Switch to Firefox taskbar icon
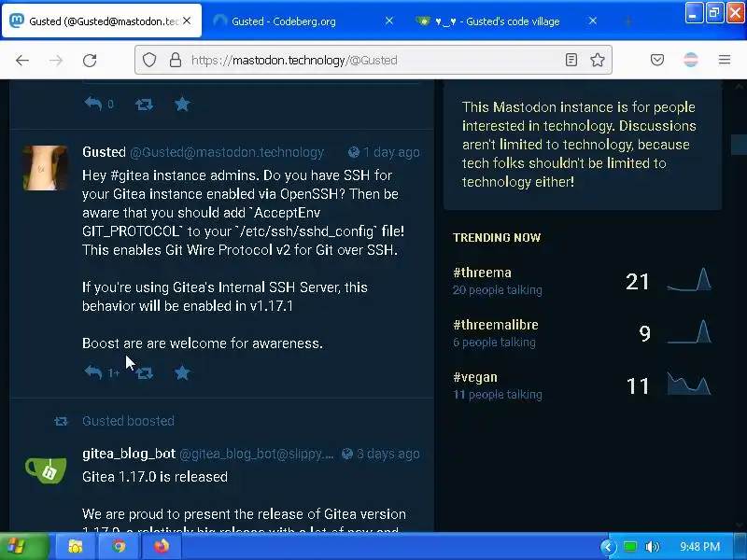The width and height of the screenshot is (747, 560). coord(162,546)
